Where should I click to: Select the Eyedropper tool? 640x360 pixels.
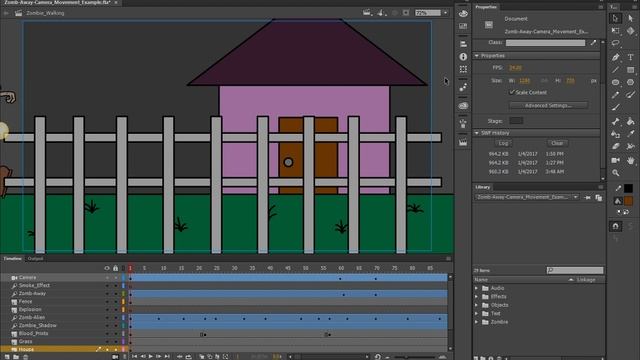point(631,134)
